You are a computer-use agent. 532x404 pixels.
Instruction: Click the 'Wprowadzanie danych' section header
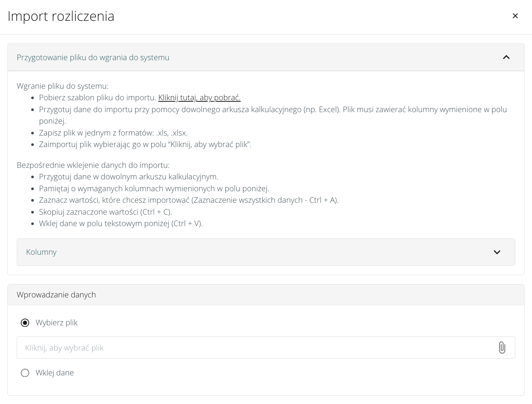pyautogui.click(x=56, y=295)
